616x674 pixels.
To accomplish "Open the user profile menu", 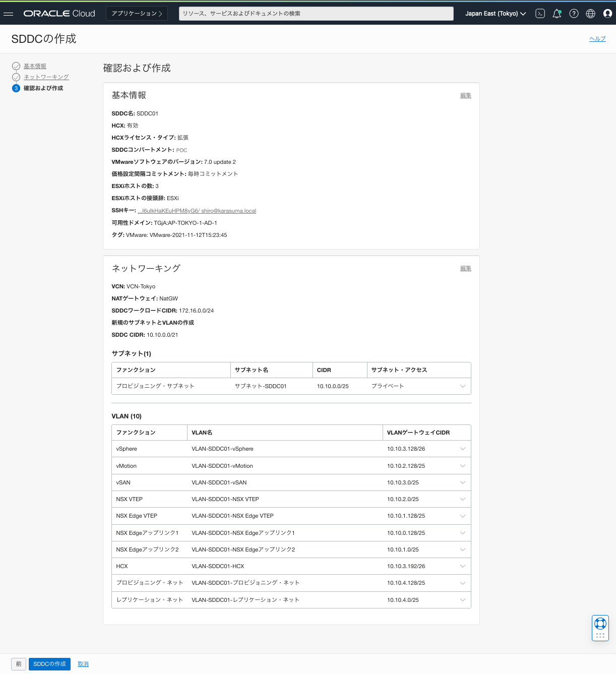I will point(607,14).
